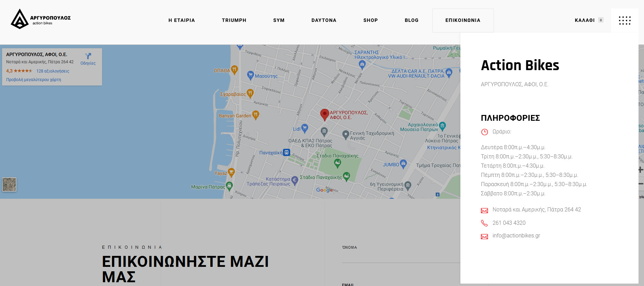Open the SYM menu item
This screenshot has width=644, height=286.
tap(279, 20)
